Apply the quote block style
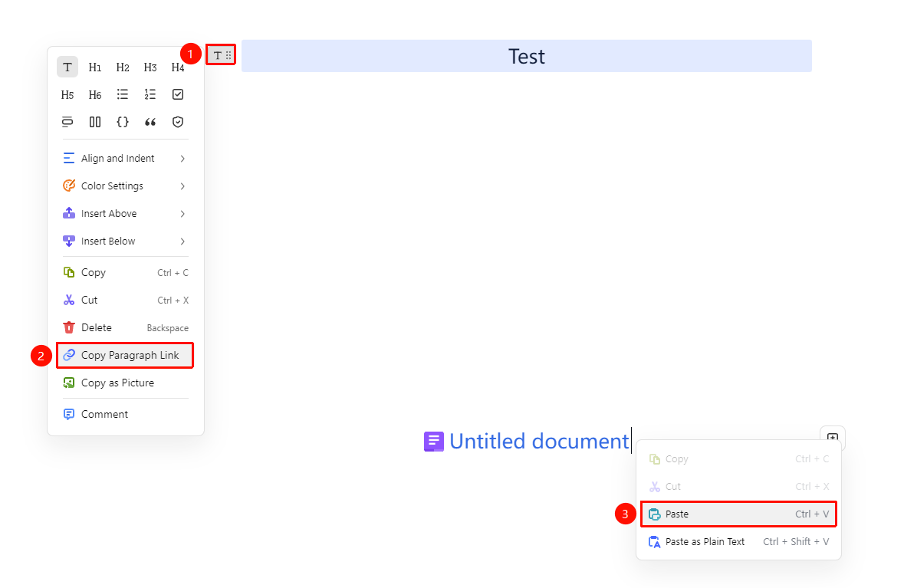This screenshot has height=588, width=904. tap(150, 122)
